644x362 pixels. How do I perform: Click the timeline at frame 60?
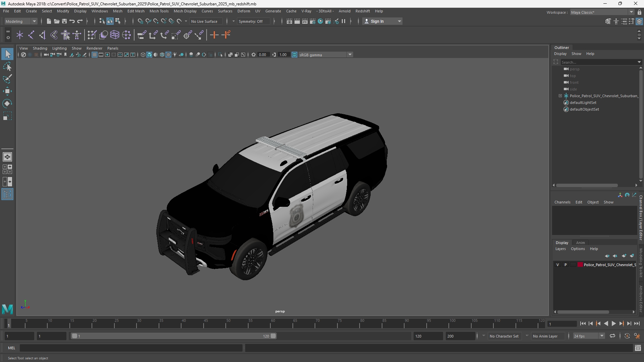(x=273, y=323)
